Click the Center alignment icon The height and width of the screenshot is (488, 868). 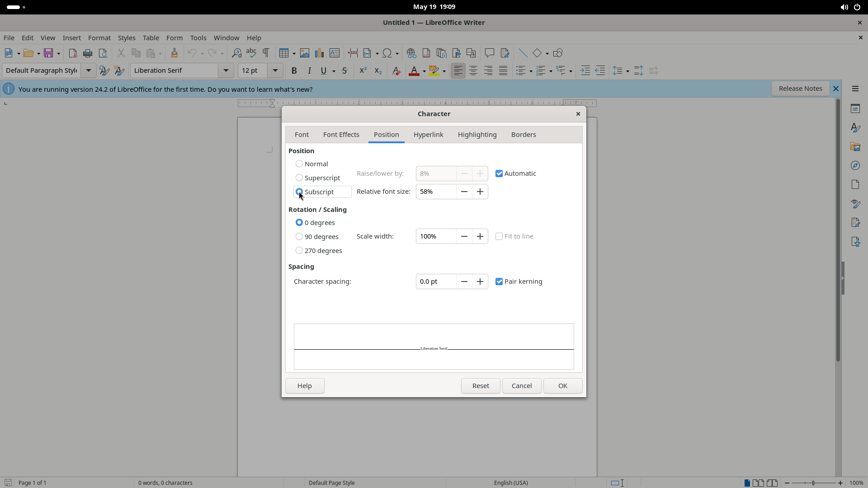(x=473, y=70)
